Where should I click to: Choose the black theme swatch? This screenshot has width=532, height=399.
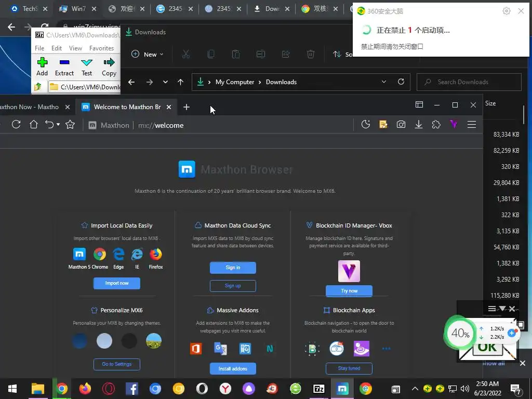click(129, 341)
